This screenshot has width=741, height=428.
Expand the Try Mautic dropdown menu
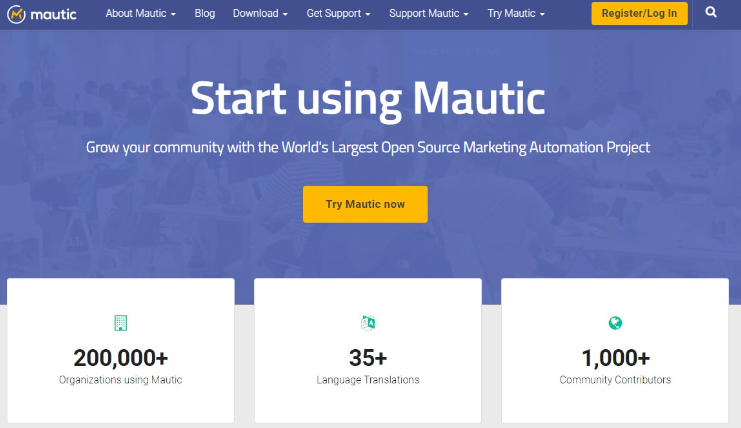[x=516, y=14]
